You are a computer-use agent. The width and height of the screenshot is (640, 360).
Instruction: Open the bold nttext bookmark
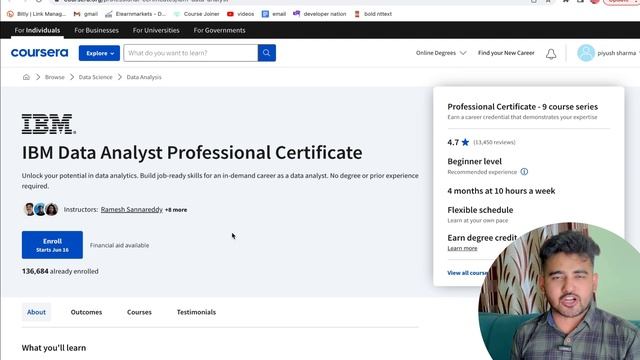click(373, 14)
